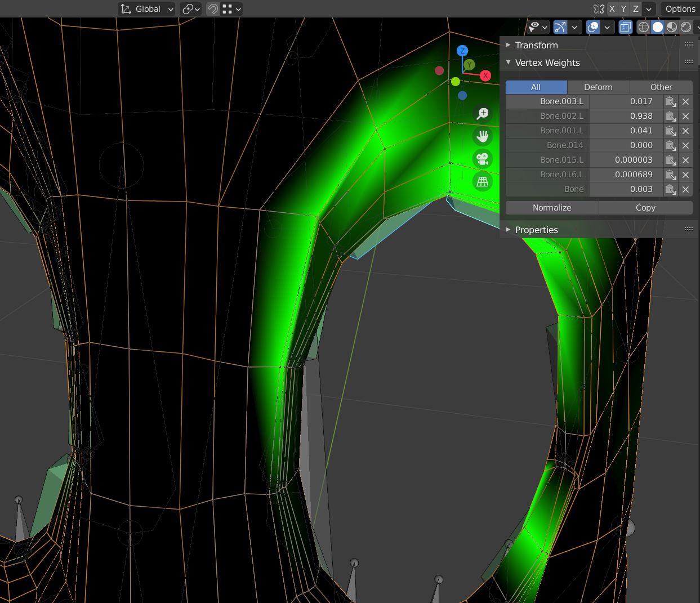Toggle gizmo display button

click(x=560, y=27)
